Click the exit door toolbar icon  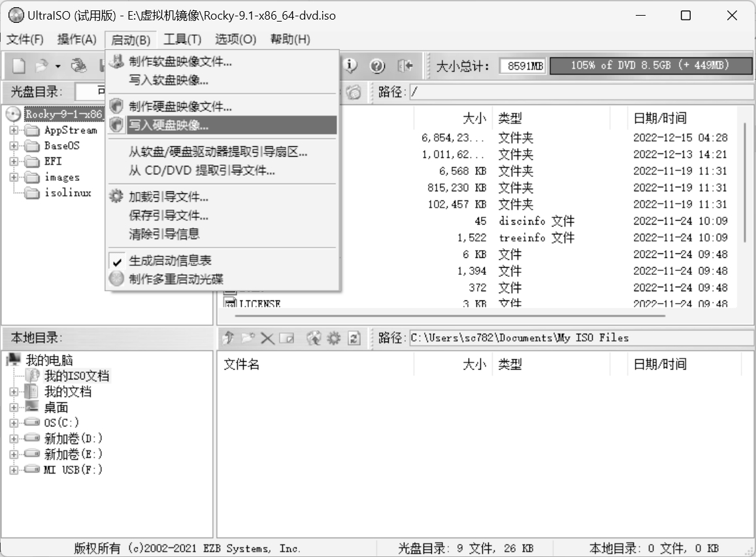click(x=406, y=66)
